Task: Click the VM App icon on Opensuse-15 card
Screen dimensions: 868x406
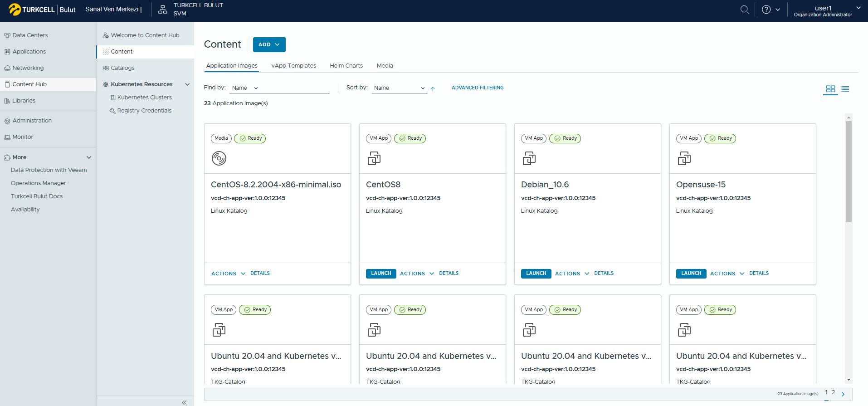Action: pyautogui.click(x=684, y=158)
